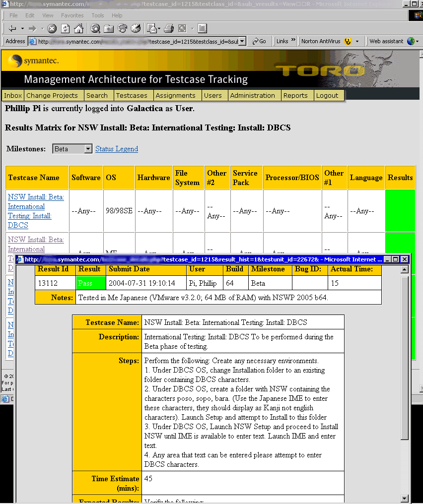The image size is (423, 504).
Task: Click the browser Back arrow button
Action: tap(12, 29)
